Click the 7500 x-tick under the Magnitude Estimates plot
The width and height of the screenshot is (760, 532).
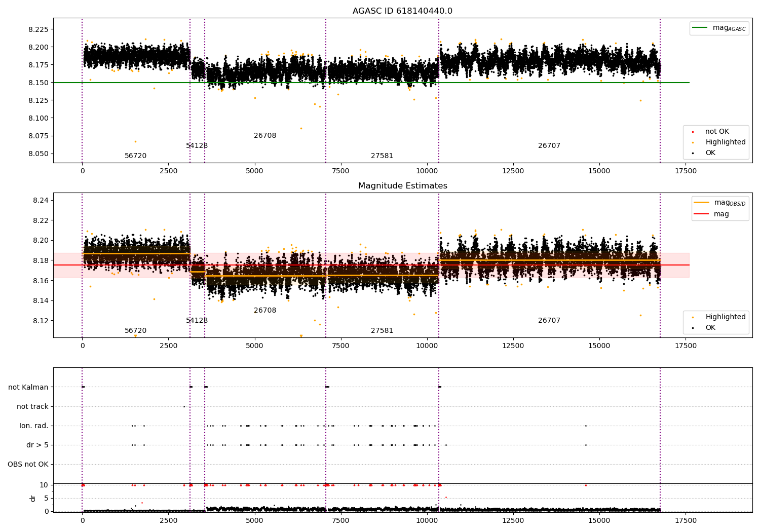point(340,346)
